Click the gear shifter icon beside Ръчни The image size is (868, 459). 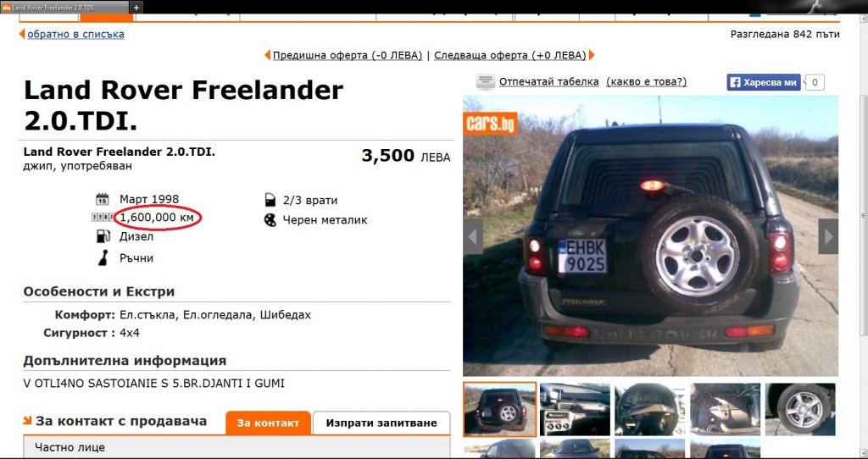pos(103,257)
